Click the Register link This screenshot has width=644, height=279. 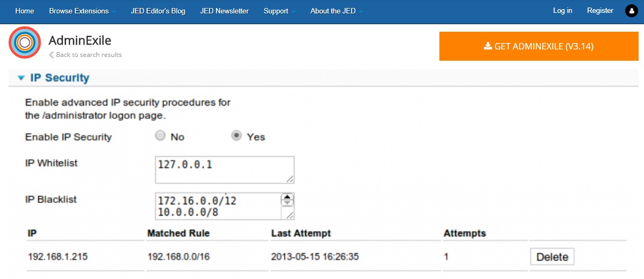pos(600,11)
